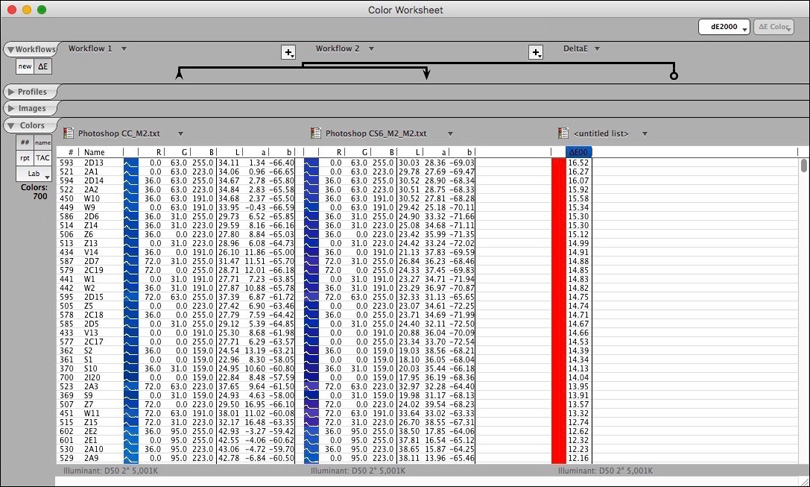Image resolution: width=810 pixels, height=487 pixels.
Task: Toggle the name column button
Action: pos(43,142)
